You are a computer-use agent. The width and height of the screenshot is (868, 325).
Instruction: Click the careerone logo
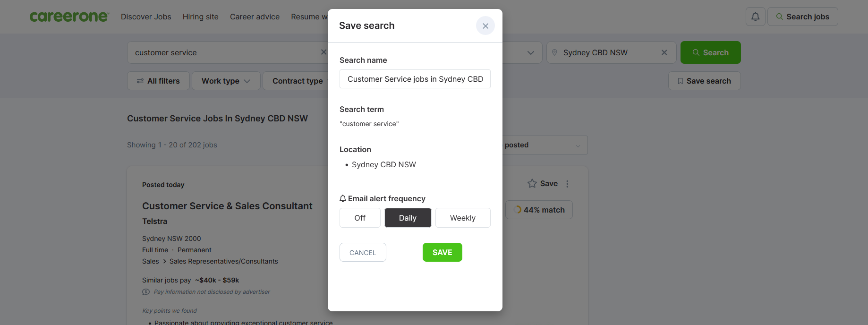pyautogui.click(x=69, y=17)
